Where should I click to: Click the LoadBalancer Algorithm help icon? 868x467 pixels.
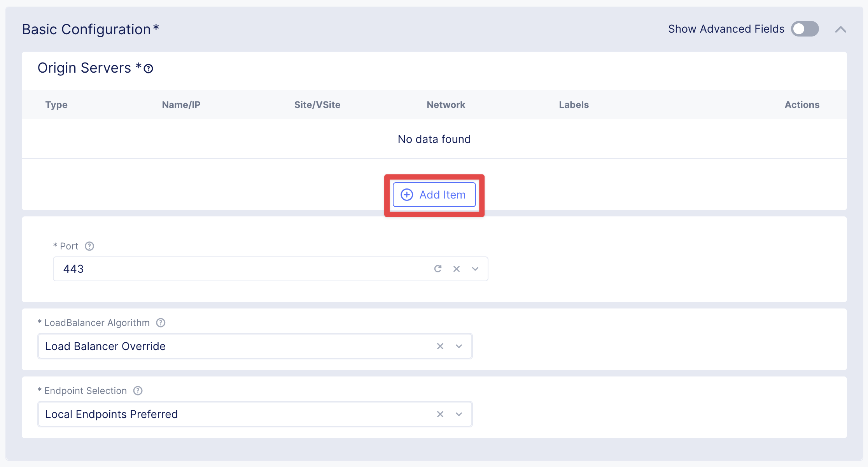pos(161,323)
